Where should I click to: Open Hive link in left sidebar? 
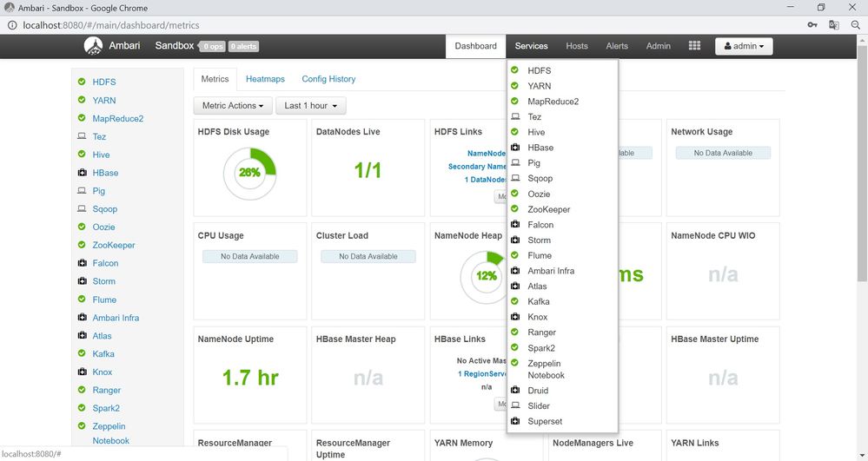click(101, 155)
